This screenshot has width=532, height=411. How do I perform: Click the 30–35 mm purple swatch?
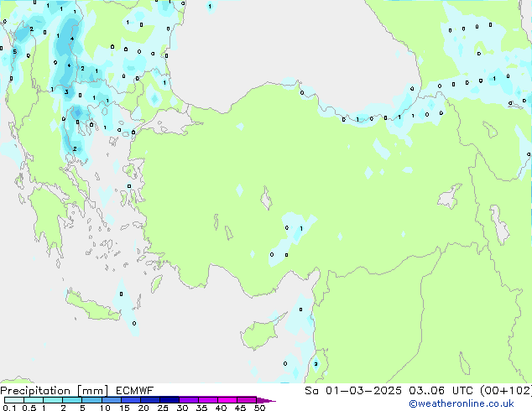[188, 400]
